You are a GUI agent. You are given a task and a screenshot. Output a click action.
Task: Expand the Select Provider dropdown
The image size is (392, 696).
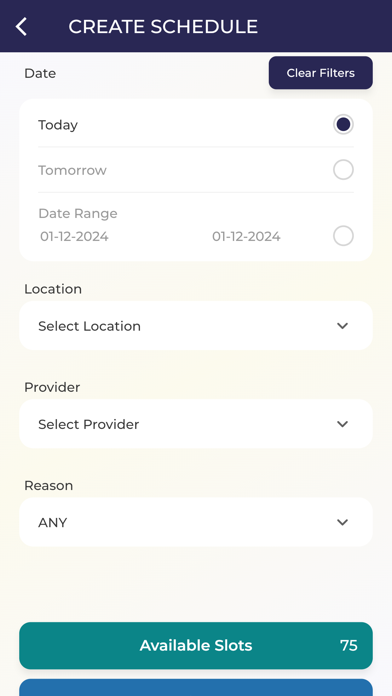tap(196, 424)
